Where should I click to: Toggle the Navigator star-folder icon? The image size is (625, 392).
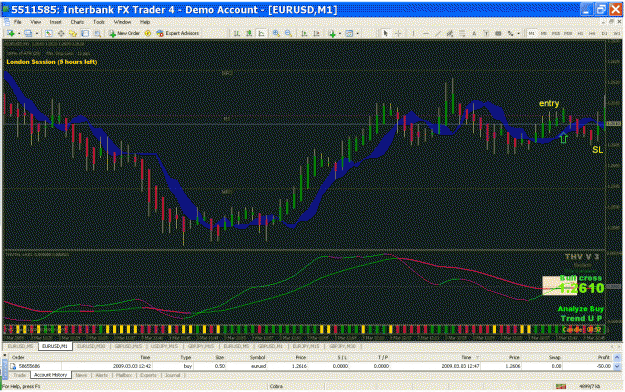[73, 33]
